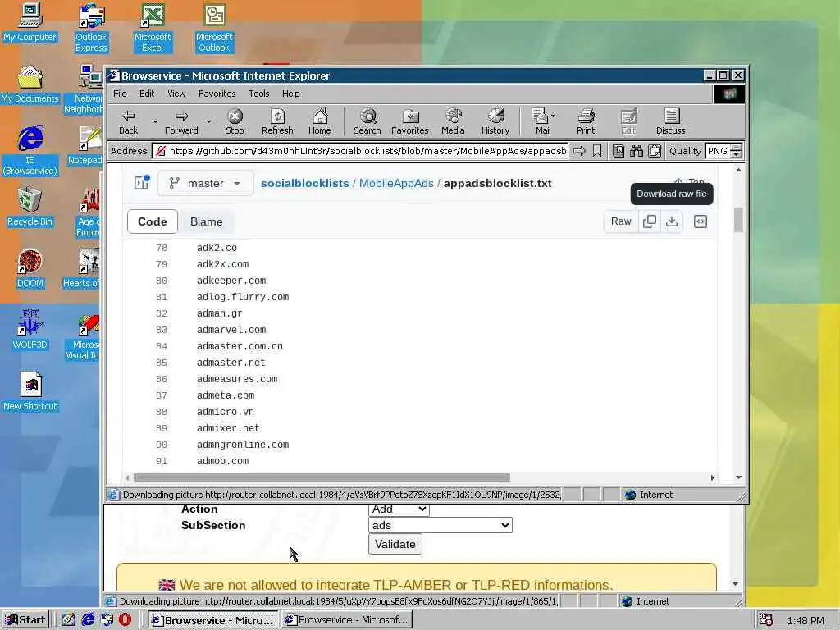
Task: Open the Recycle Bin
Action: pyautogui.click(x=30, y=208)
